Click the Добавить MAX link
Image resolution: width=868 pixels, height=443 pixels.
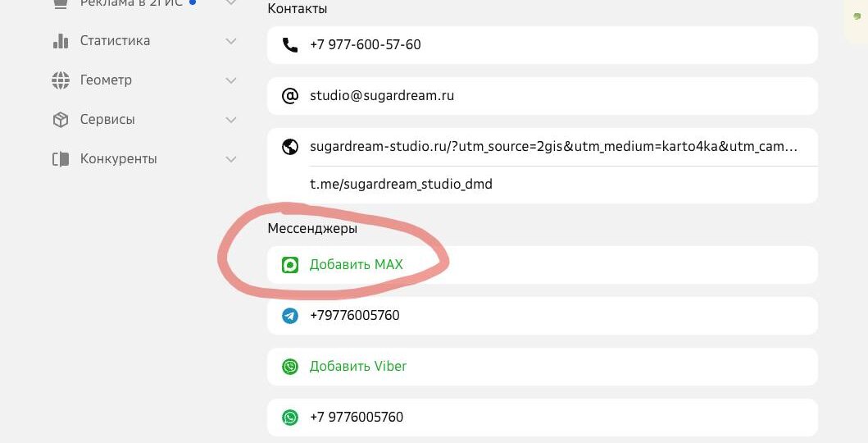(x=356, y=265)
